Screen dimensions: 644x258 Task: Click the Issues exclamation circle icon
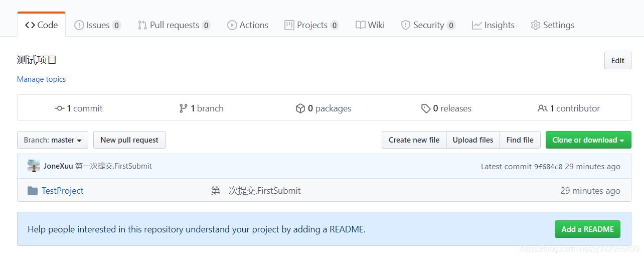(79, 25)
